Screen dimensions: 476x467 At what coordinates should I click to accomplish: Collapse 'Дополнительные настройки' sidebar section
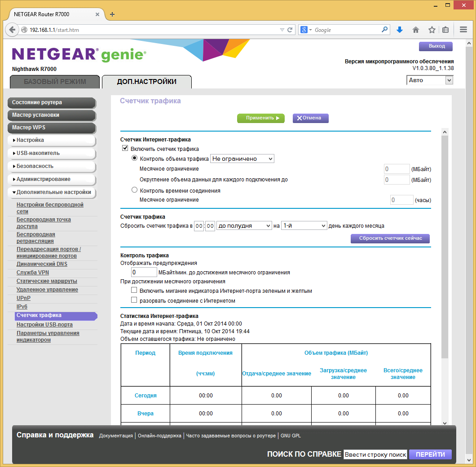tap(52, 192)
